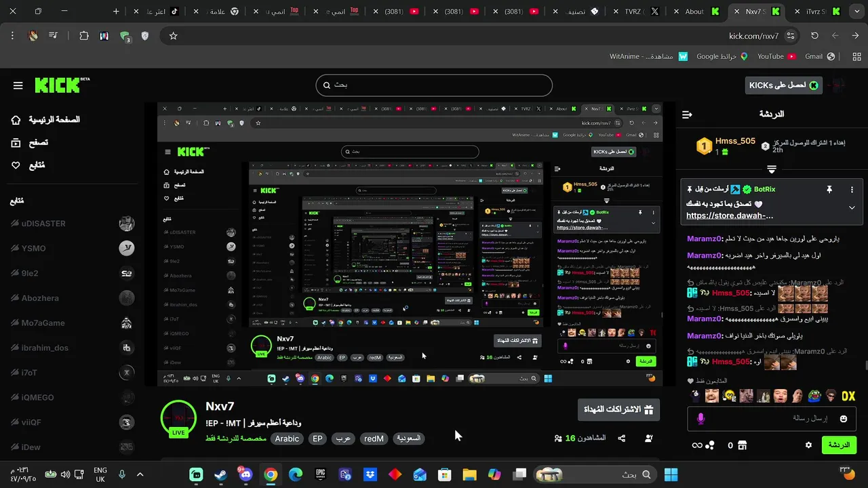
Task: Open site information icon in address bar
Action: click(x=790, y=36)
